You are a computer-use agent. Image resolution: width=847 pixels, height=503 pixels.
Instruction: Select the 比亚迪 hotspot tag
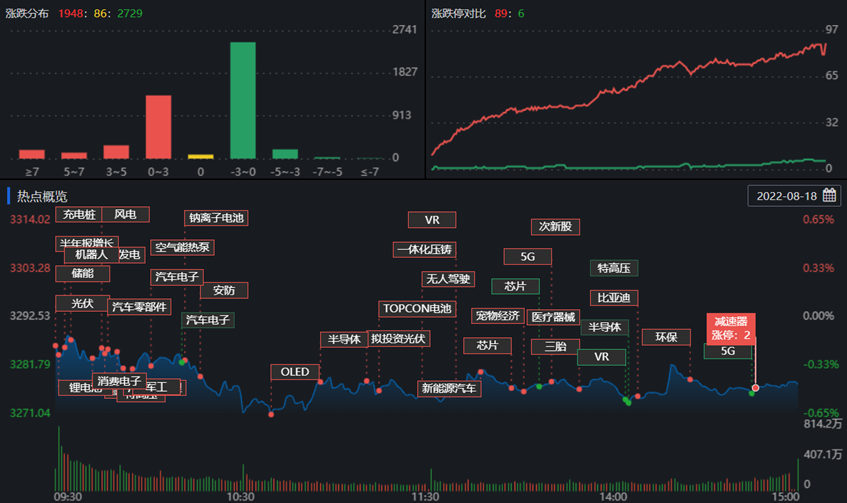[613, 298]
